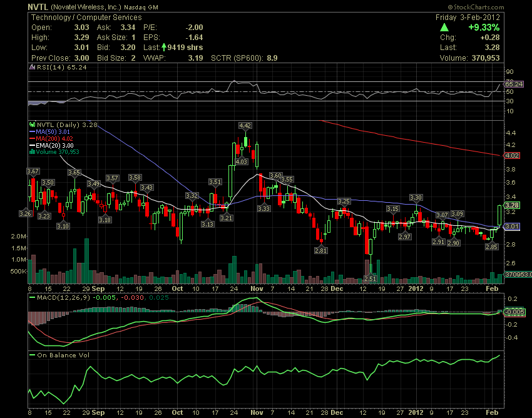Click the -0.005 MACD tag on right axis
Viewport: 532px width, 418px height.
(514, 312)
